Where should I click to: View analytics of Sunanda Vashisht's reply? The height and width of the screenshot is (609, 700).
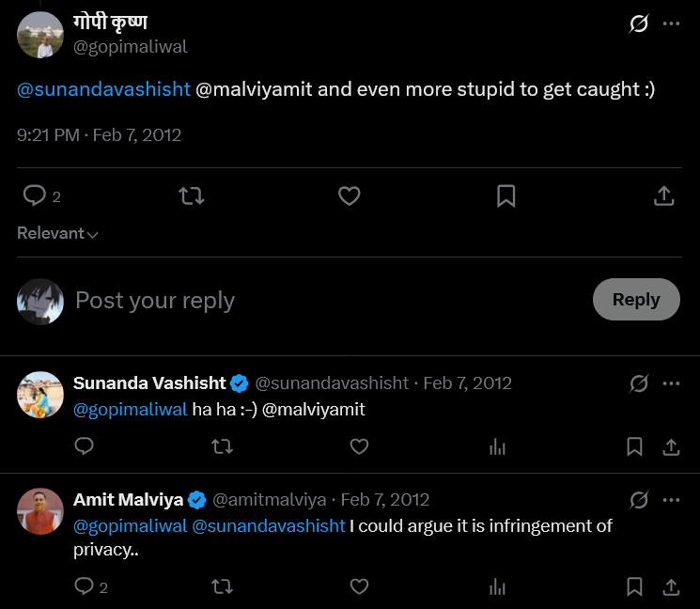coord(497,446)
